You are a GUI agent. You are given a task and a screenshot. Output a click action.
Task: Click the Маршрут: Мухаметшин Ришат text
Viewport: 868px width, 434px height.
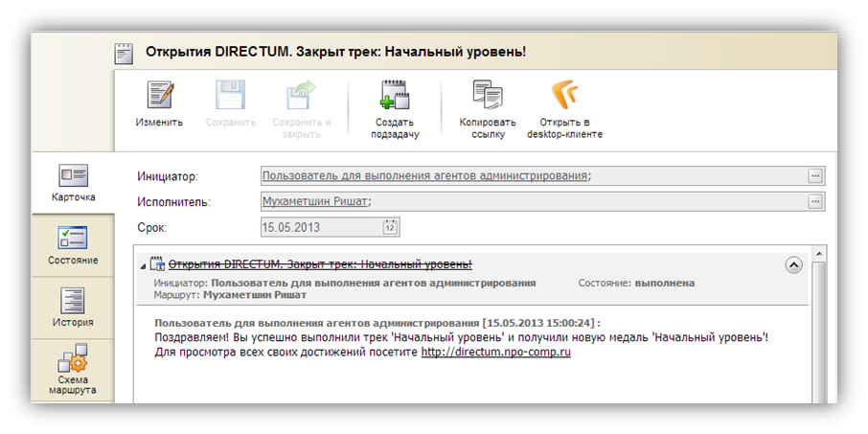[x=230, y=295]
